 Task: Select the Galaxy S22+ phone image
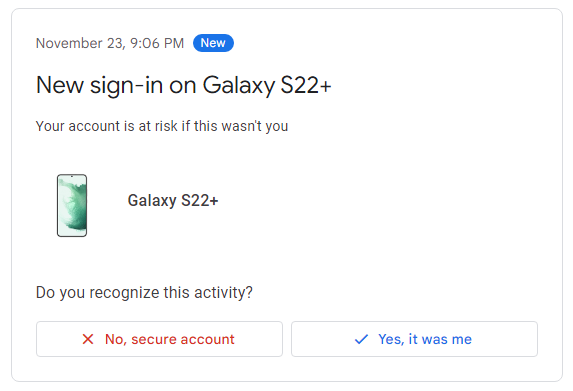pos(72,205)
